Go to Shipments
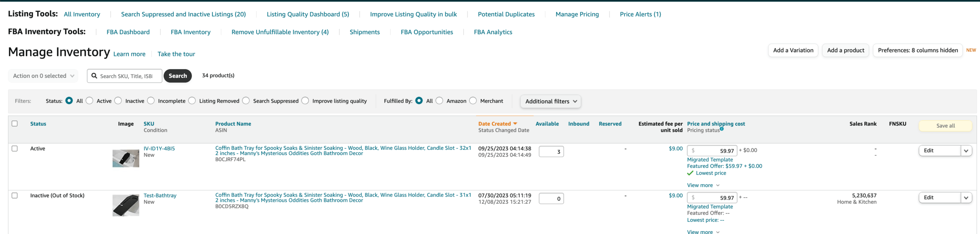This screenshot has height=234, width=980. coord(364,32)
